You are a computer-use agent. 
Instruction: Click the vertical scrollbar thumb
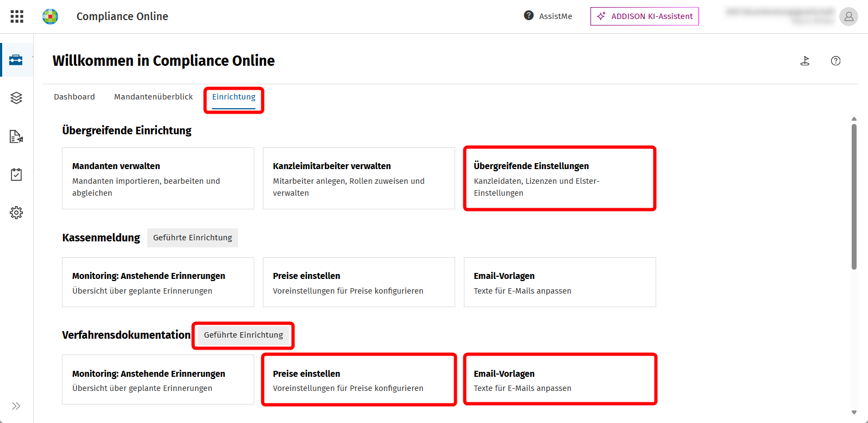[854, 197]
